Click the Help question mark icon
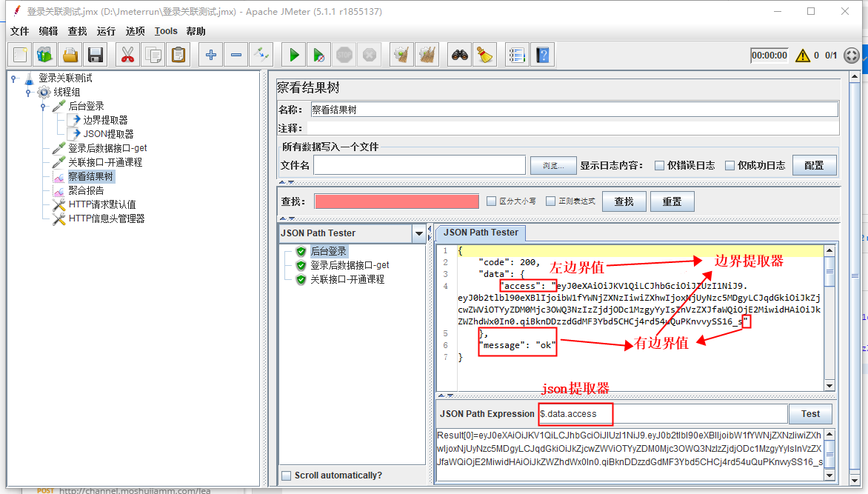Screen dimensions: 868x494 [542, 55]
